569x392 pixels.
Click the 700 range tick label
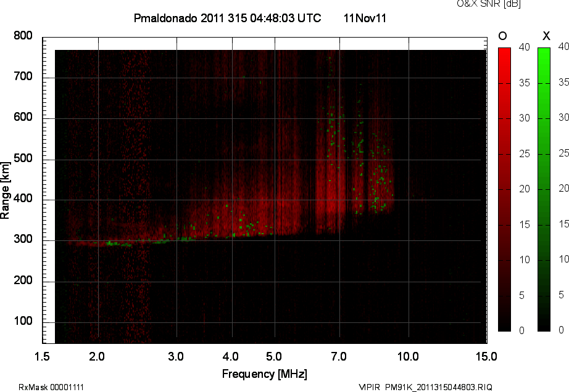coord(23,76)
